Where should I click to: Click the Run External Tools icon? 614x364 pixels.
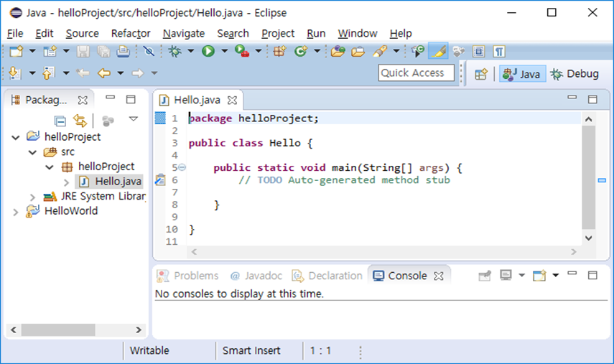coord(242,51)
